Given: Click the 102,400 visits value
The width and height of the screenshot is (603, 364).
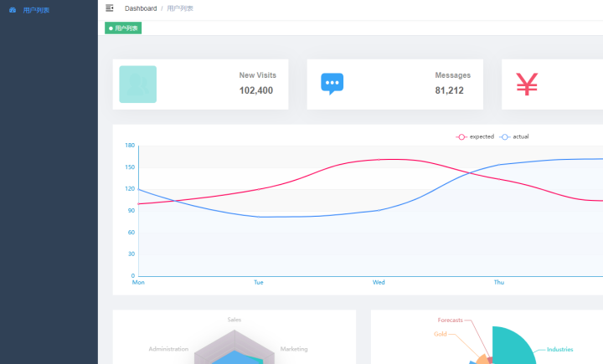Looking at the screenshot, I should click(256, 90).
